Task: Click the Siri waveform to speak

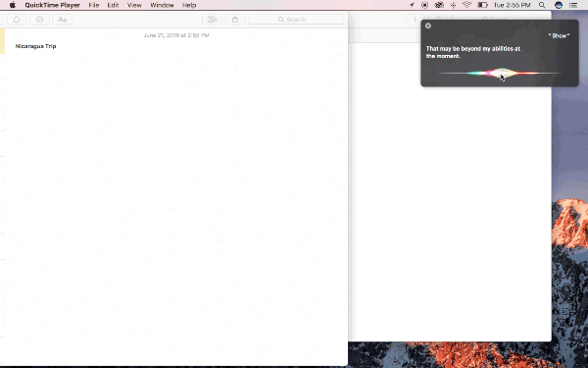Action: tap(500, 74)
